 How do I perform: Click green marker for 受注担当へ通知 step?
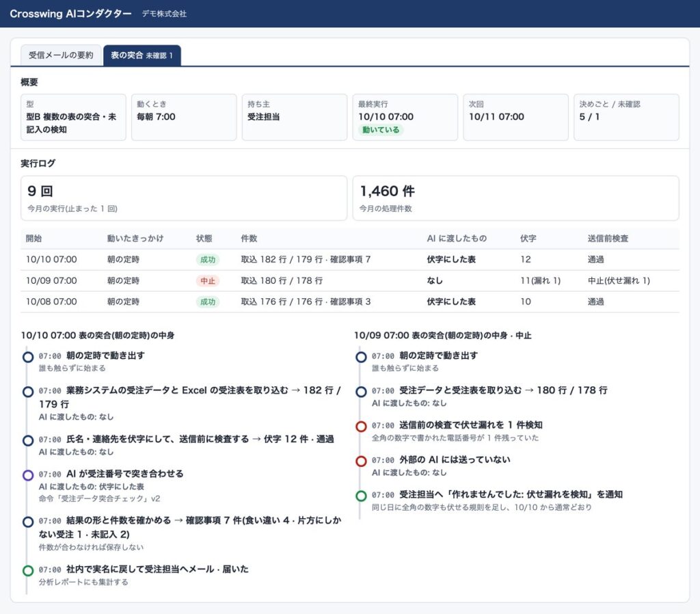click(361, 496)
